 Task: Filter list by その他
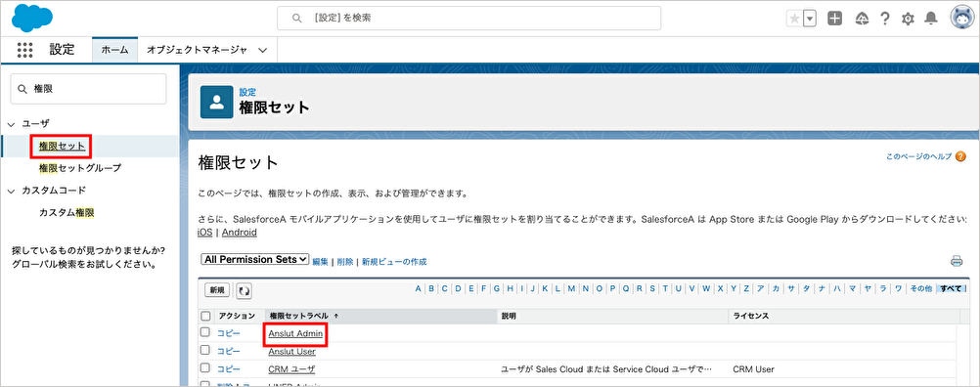point(920,288)
